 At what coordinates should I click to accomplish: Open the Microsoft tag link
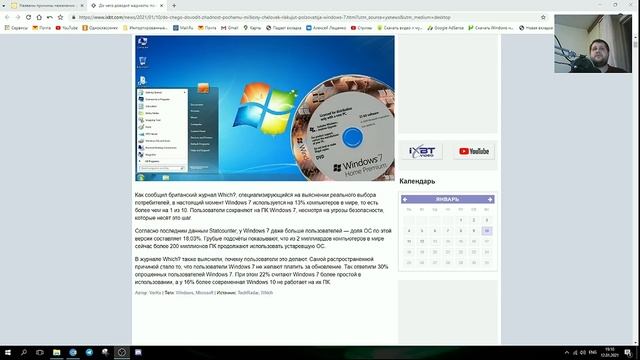pyautogui.click(x=204, y=293)
